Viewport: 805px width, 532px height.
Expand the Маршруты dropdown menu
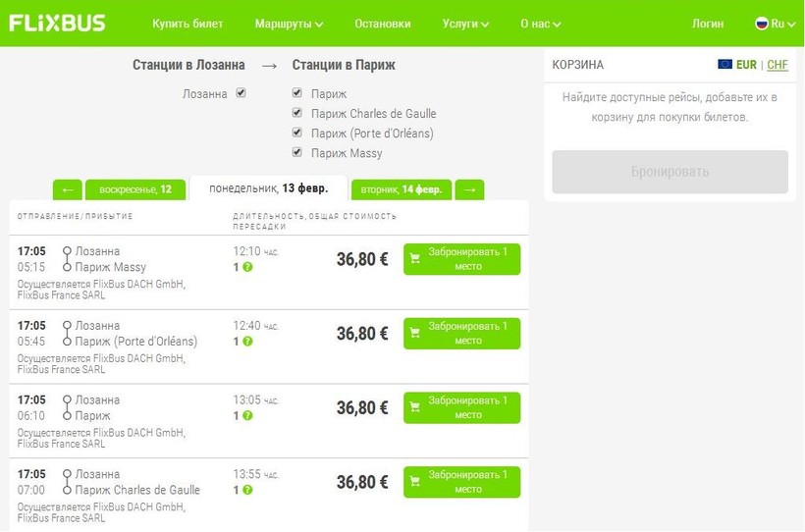[289, 24]
